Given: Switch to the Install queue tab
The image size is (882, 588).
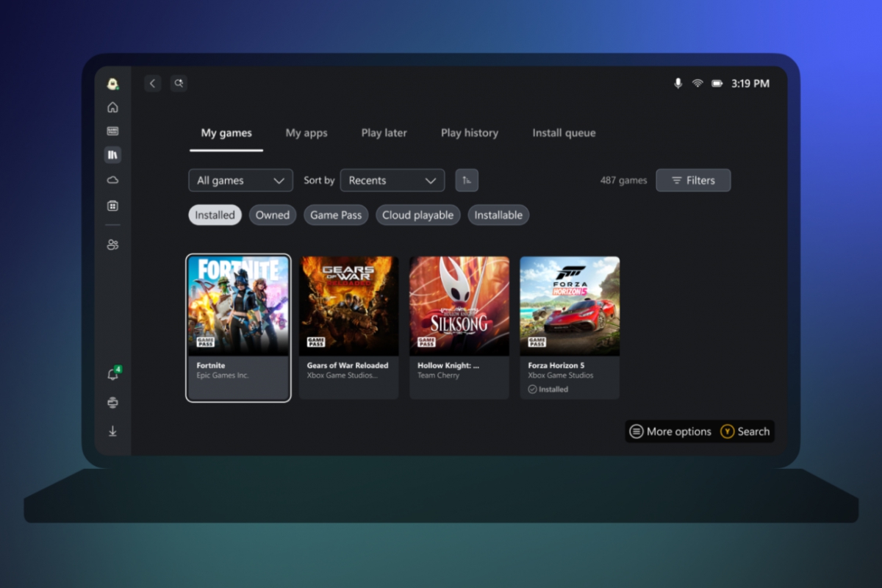Looking at the screenshot, I should click(564, 133).
